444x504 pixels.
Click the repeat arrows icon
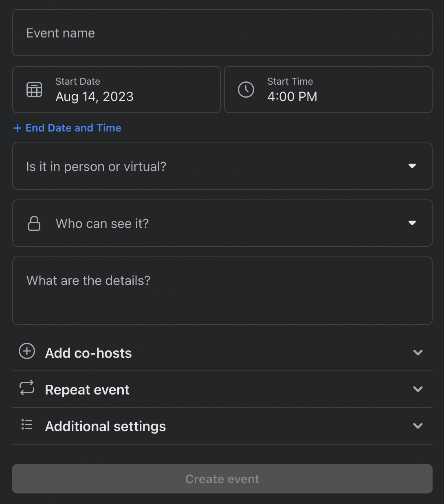tap(27, 388)
